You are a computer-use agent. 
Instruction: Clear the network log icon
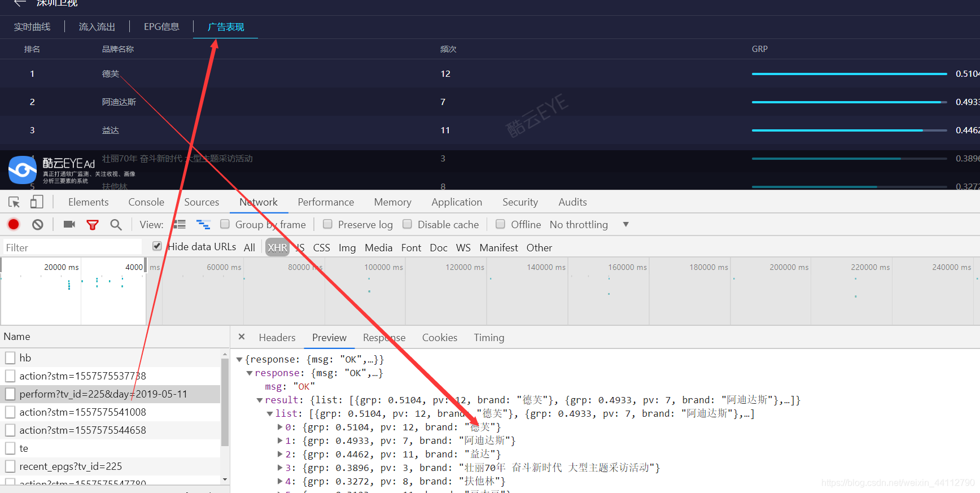38,225
